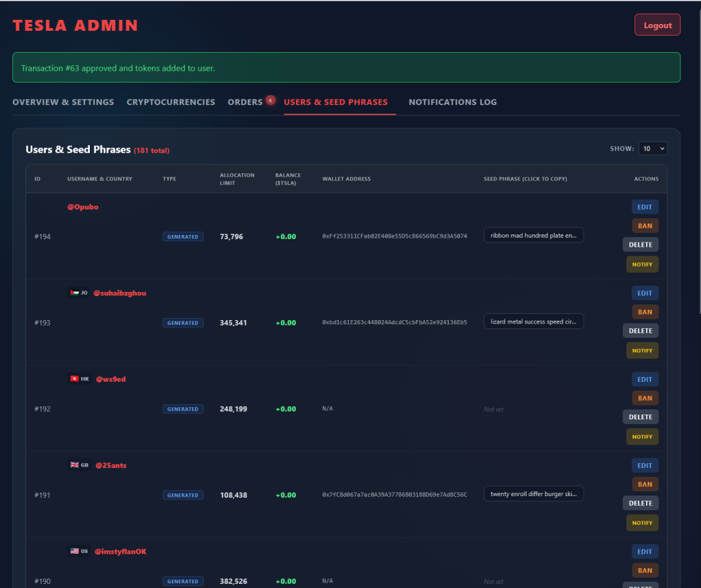The width and height of the screenshot is (701, 588).
Task: Delete user #194
Action: [640, 245]
